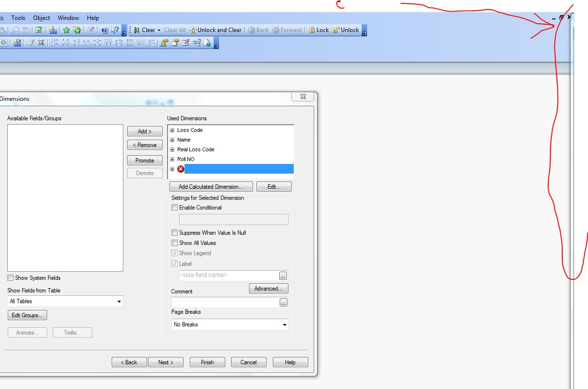Open expression editor beside Label field
This screenshot has width=588, height=389.
tap(284, 276)
